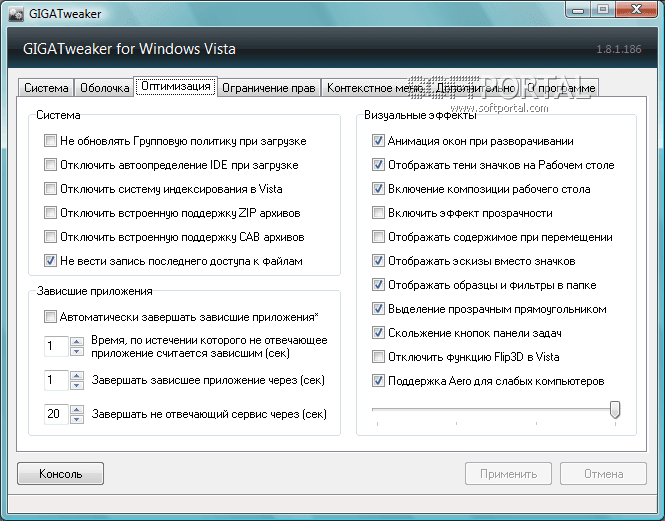
Task: Switch to the Контекстное меню tab
Action: 375,88
